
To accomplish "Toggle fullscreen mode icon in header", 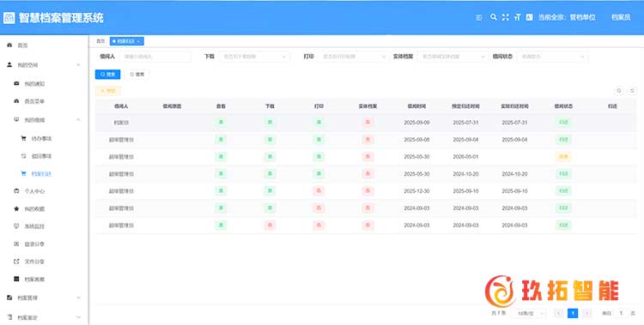I will [506, 17].
